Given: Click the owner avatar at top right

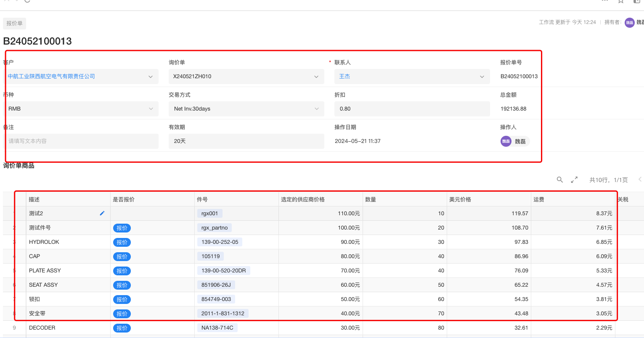Looking at the screenshot, I should pyautogui.click(x=629, y=22).
